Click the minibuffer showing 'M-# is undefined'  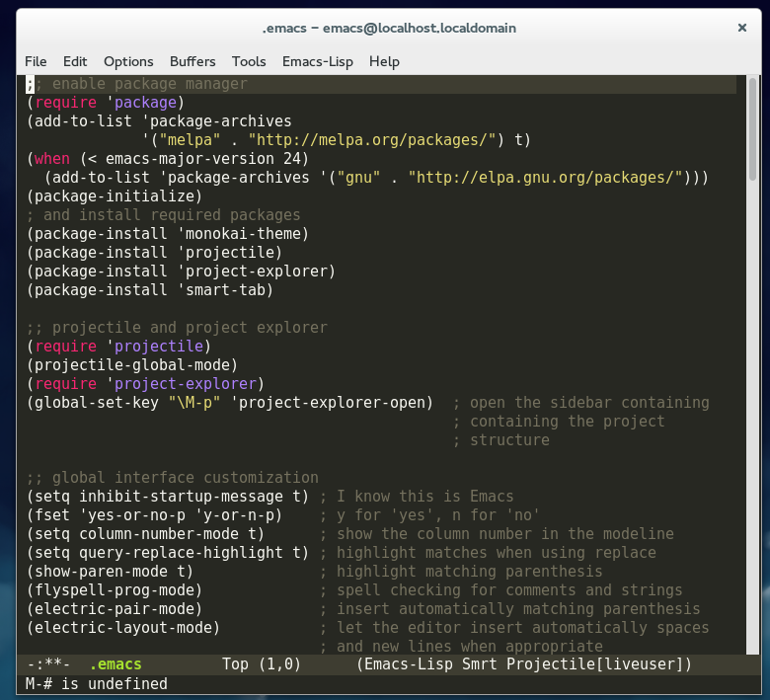coord(97,683)
